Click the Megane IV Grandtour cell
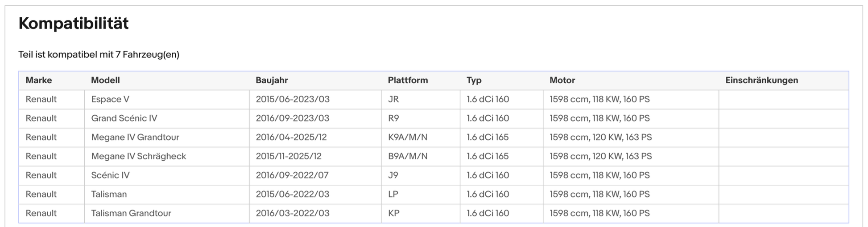The image size is (868, 227). click(x=135, y=138)
